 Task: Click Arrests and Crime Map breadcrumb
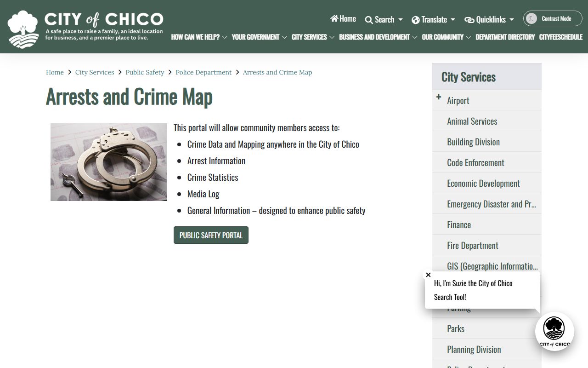click(x=277, y=72)
